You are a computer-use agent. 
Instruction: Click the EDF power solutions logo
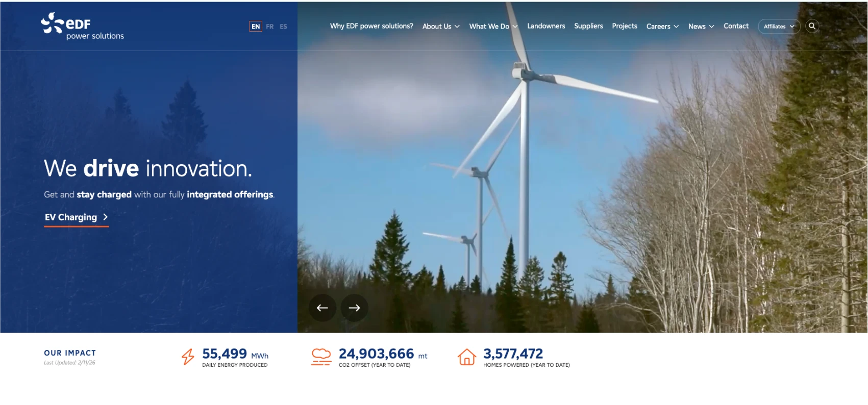click(83, 26)
